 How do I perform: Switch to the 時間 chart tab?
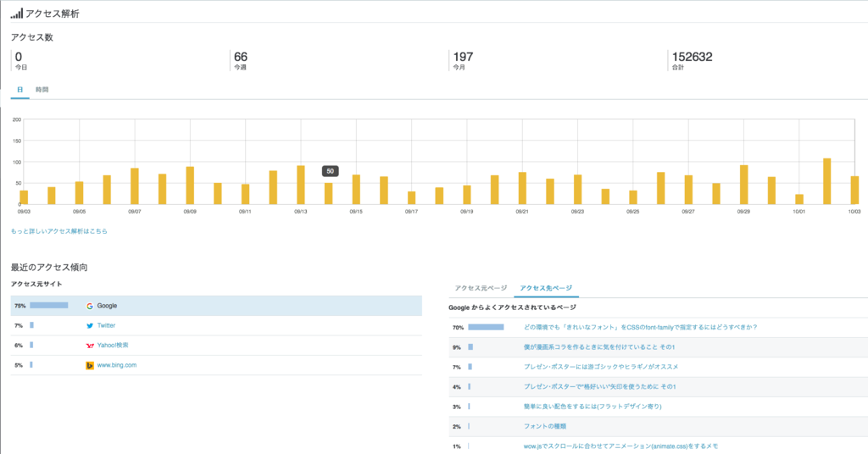pos(42,90)
